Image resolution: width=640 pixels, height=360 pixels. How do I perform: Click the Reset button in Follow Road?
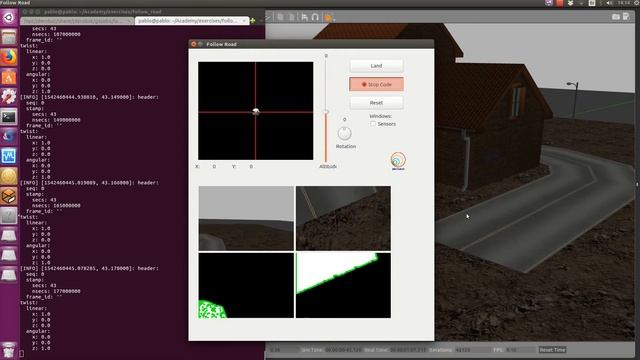click(x=376, y=102)
